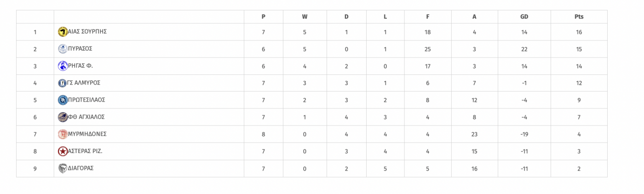Image resolution: width=644 pixels, height=194 pixels.
Task: Click the ΑΙΑΣ ΣΟΥΡΠΗΣ yellow team logo
Action: click(63, 32)
